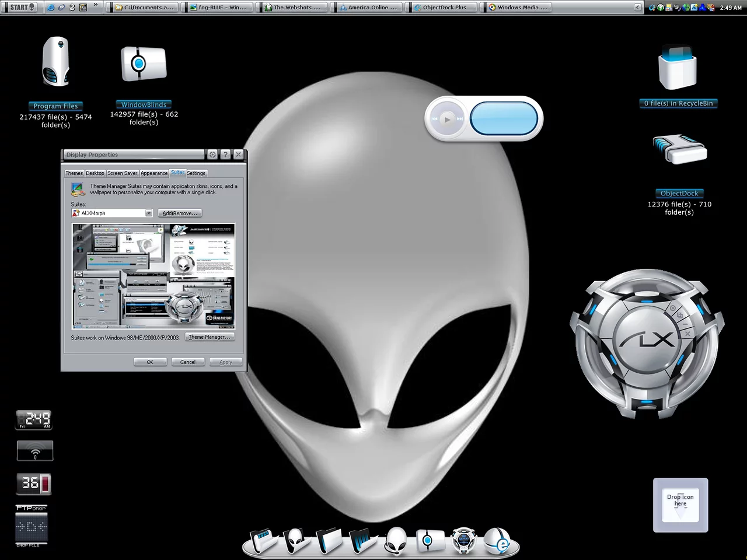This screenshot has height=560, width=747.
Task: Click the Internet Explorer dock icon
Action: (497, 542)
